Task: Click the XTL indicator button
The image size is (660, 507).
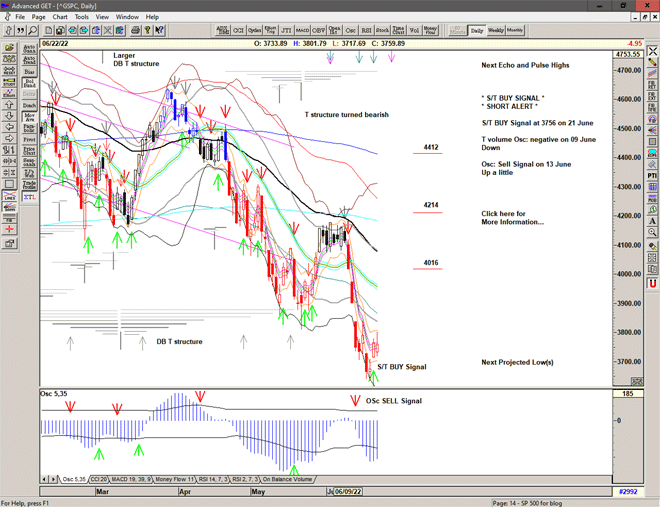Action: pyautogui.click(x=29, y=198)
